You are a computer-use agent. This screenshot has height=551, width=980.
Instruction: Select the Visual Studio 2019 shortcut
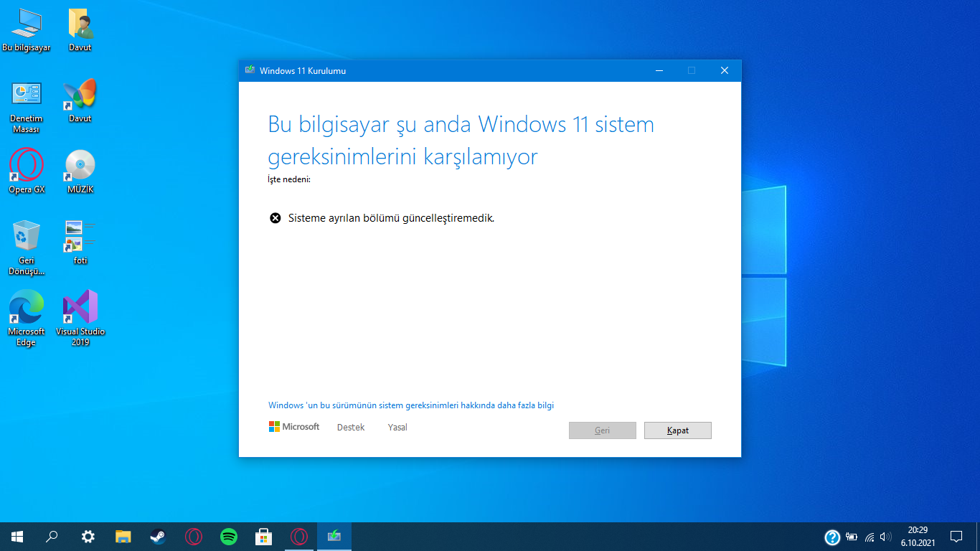[x=80, y=319]
